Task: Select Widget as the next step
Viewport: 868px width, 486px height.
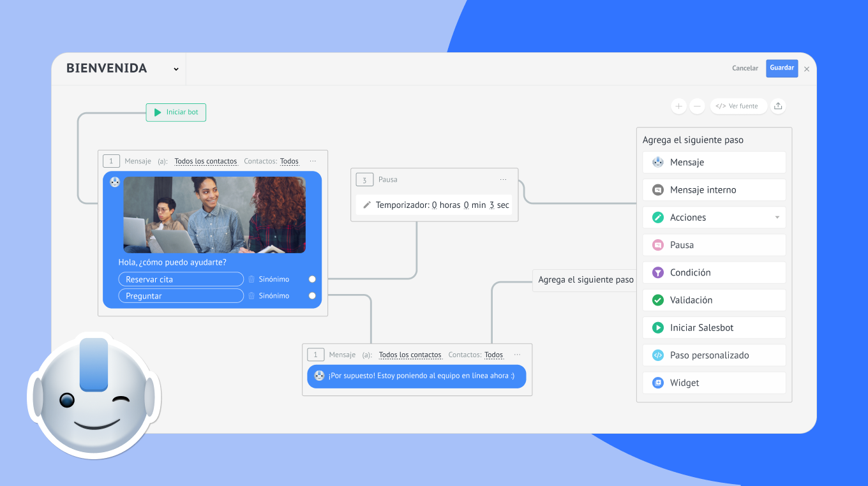Action: pyautogui.click(x=714, y=383)
